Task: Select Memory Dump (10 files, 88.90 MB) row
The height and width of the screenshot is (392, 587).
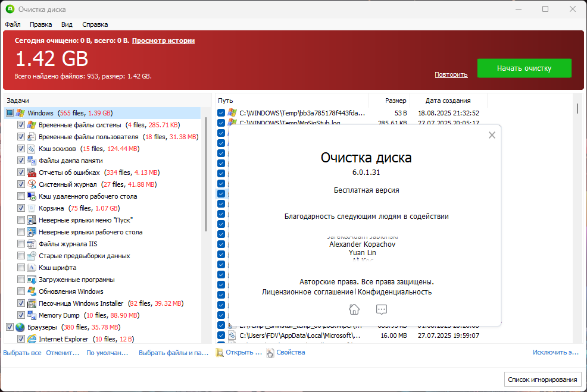Action: pyautogui.click(x=89, y=315)
